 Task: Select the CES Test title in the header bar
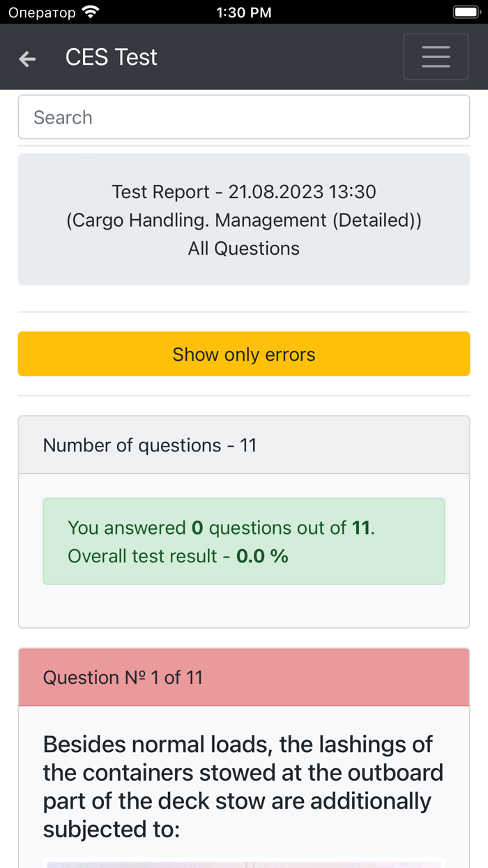point(111,57)
